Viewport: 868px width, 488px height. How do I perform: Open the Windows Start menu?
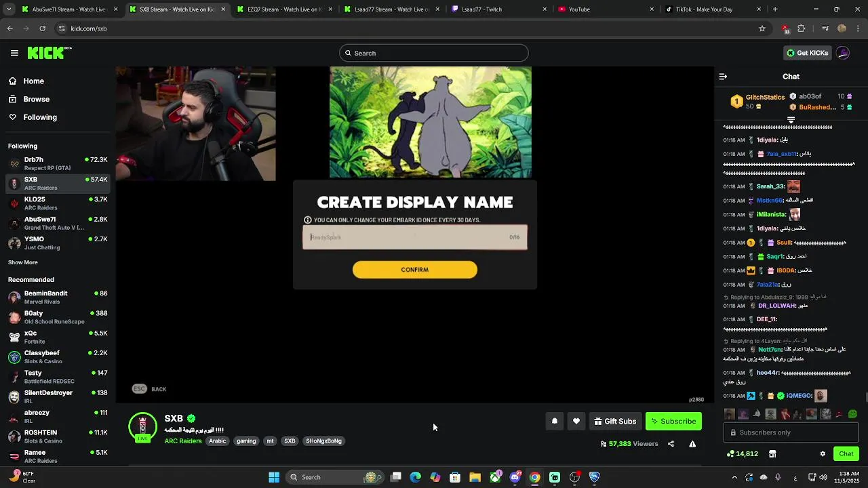pos(274,477)
